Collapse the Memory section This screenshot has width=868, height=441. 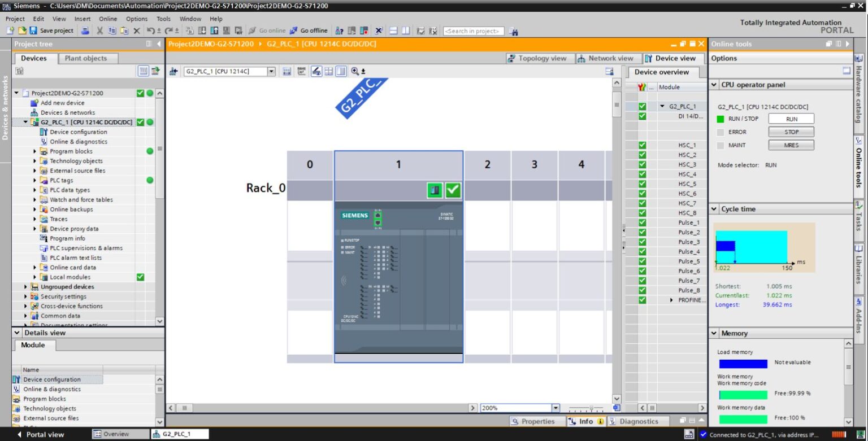click(x=714, y=333)
